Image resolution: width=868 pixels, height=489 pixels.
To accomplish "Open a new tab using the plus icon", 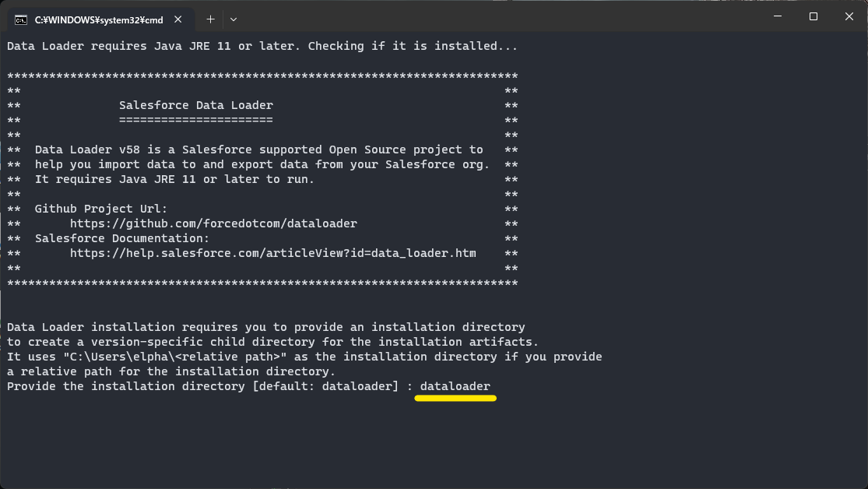I will click(x=210, y=20).
